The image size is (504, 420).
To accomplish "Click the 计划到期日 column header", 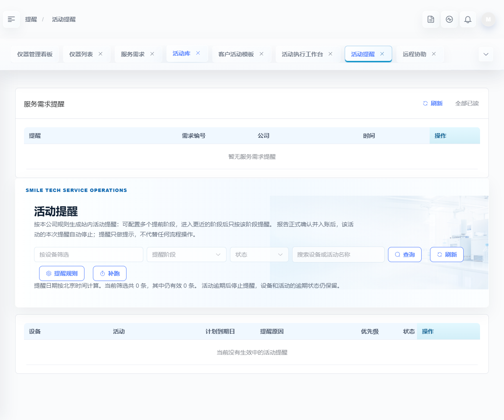I will 220,331.
